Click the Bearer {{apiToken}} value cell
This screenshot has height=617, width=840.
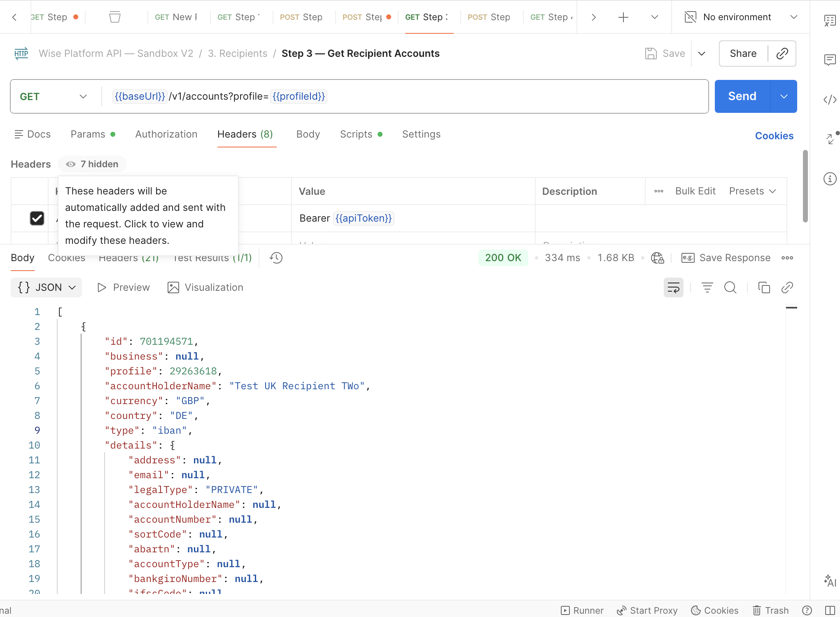413,218
